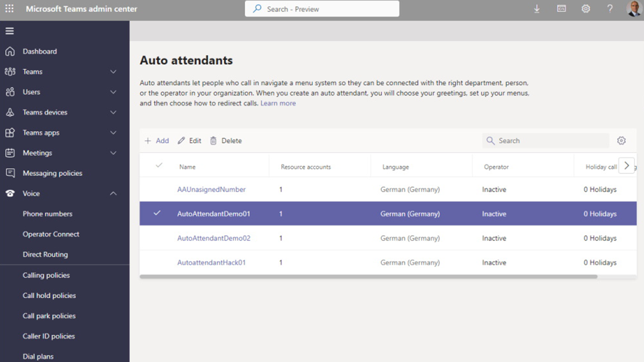Screen dimensions: 644x362
Task: Click the Messaging policies chat icon
Action: 10,173
